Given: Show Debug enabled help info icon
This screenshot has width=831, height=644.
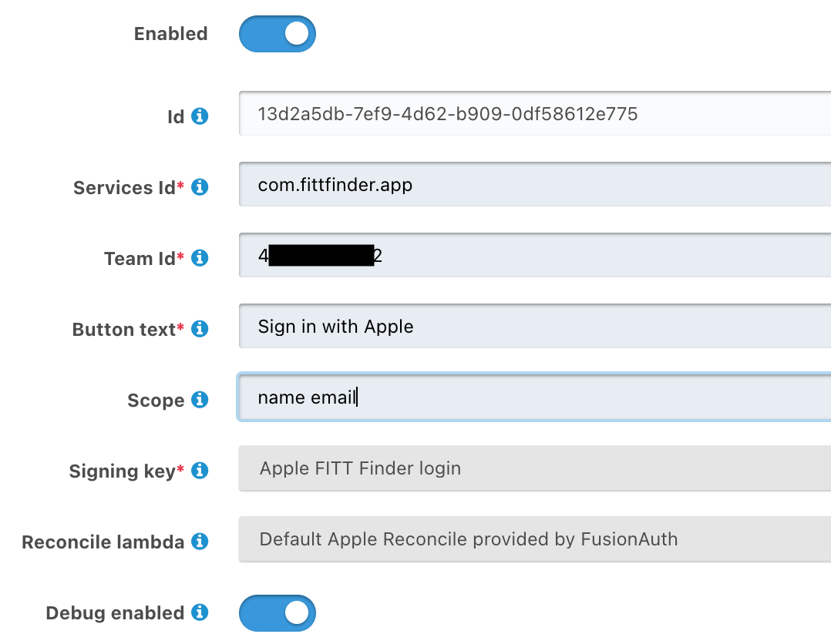Looking at the screenshot, I should click(200, 612).
